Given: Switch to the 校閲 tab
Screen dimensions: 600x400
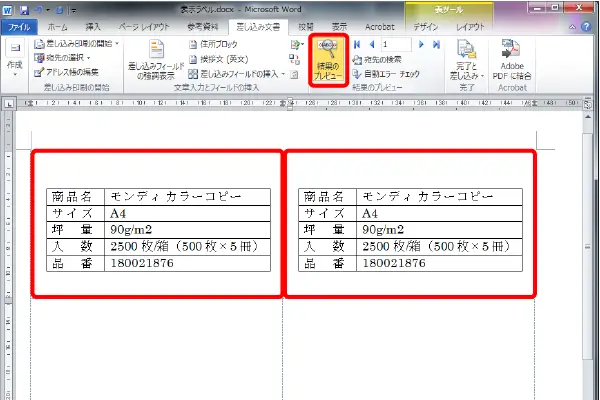Looking at the screenshot, I should [x=306, y=27].
